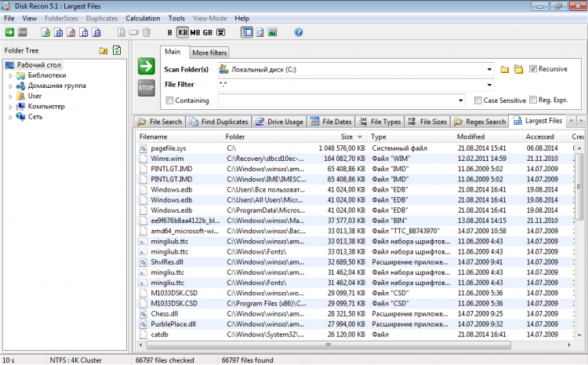The height and width of the screenshot is (365, 588).
Task: Click the document arrows icon before rename icon
Action: coord(121,32)
